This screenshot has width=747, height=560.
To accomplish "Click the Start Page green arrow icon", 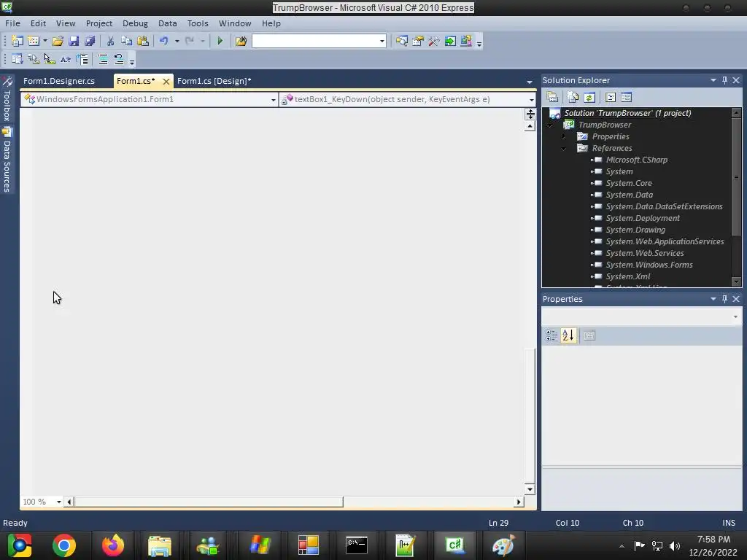I will click(449, 41).
